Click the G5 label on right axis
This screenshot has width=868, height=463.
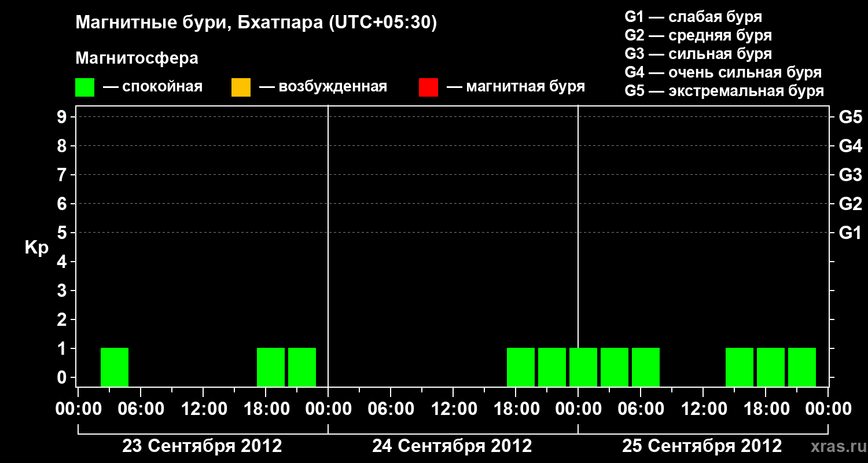[x=850, y=117]
